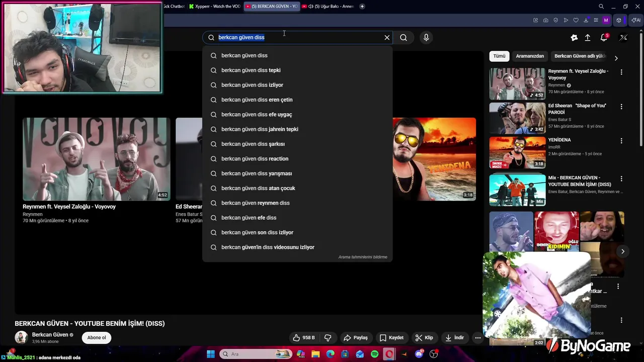
Task: Click the search magnifier button
Action: [404, 37]
